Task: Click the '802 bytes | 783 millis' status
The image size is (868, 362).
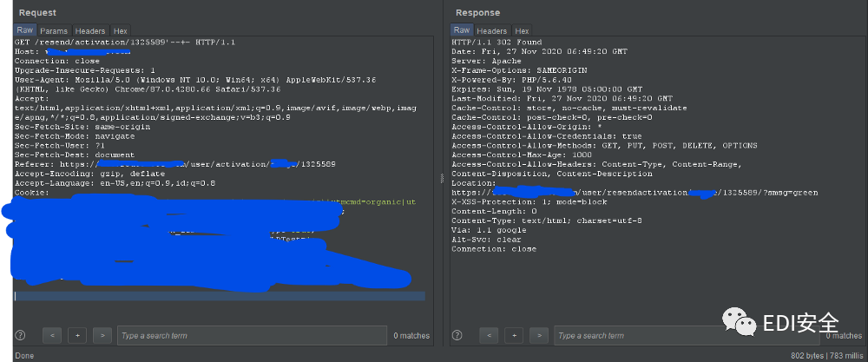Action: coord(826,355)
